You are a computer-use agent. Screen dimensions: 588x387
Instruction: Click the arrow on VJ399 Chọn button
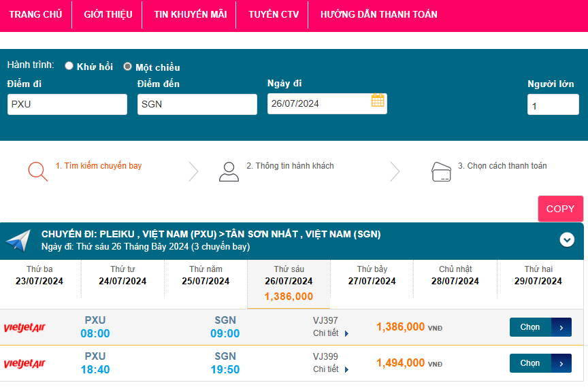coord(561,363)
